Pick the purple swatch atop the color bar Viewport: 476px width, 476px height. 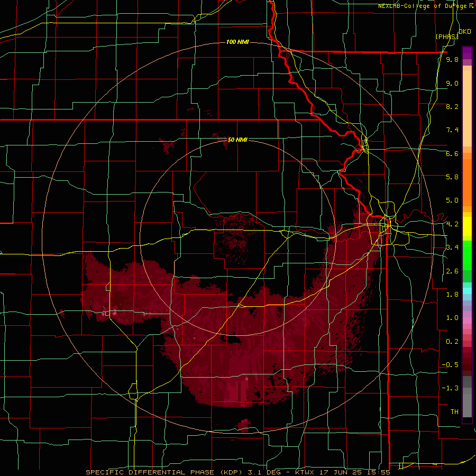(467, 53)
